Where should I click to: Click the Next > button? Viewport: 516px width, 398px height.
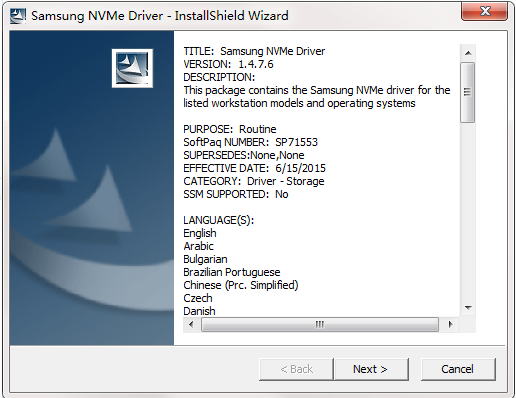(x=371, y=369)
